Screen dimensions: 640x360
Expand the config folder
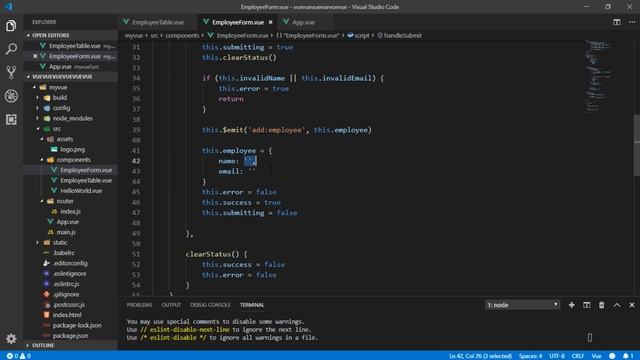point(61,108)
